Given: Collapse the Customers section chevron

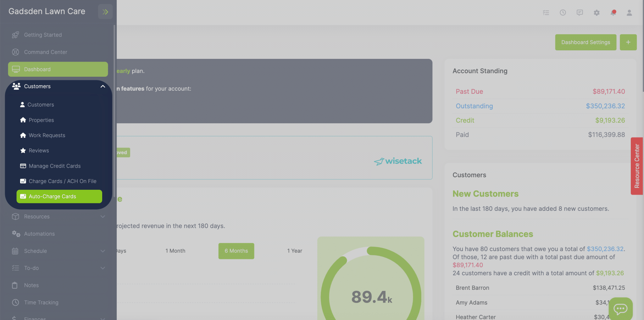Looking at the screenshot, I should click(103, 86).
